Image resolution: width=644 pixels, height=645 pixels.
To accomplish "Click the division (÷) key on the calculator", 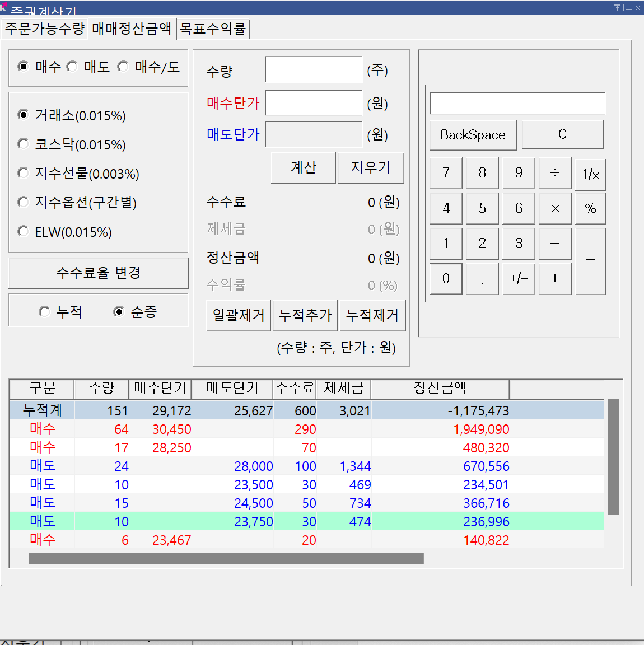I will point(554,173).
